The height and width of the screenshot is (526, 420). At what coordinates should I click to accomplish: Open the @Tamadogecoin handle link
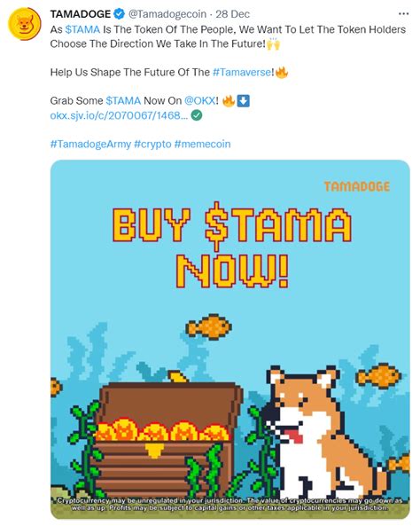[x=167, y=14]
